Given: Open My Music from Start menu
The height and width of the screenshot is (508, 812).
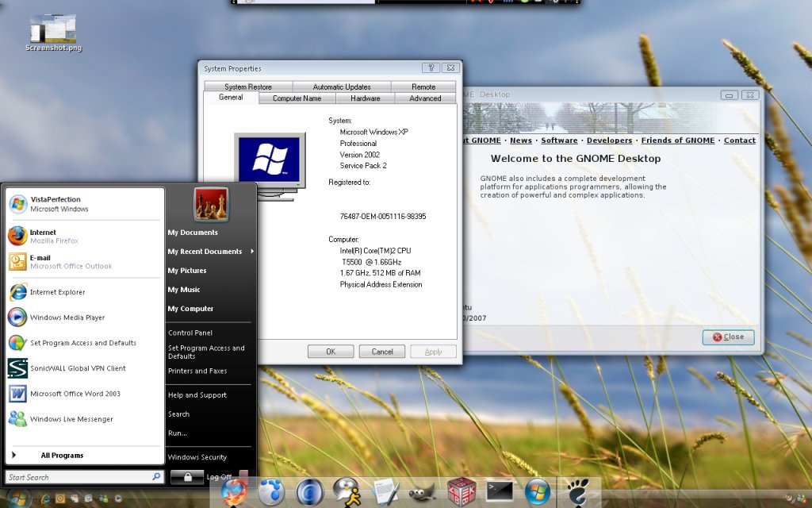Looking at the screenshot, I should (184, 290).
